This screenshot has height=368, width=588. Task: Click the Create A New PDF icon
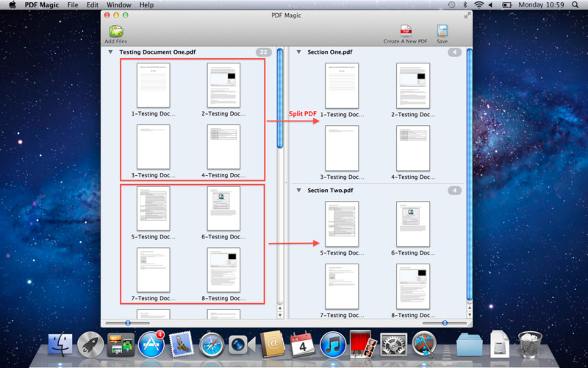[406, 31]
